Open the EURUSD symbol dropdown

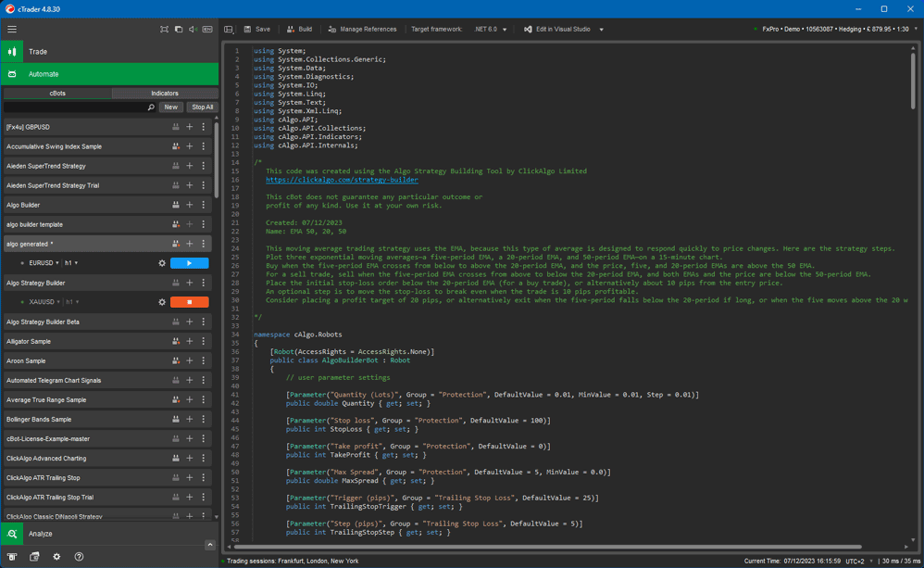(x=44, y=263)
